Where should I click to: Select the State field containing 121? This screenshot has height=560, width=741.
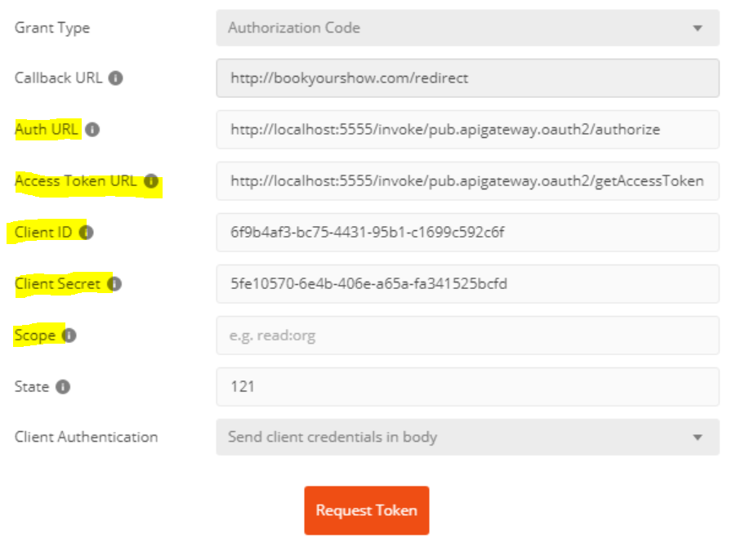tap(467, 386)
